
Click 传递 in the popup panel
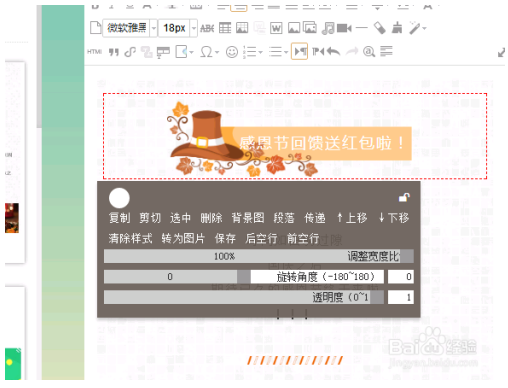click(x=315, y=218)
